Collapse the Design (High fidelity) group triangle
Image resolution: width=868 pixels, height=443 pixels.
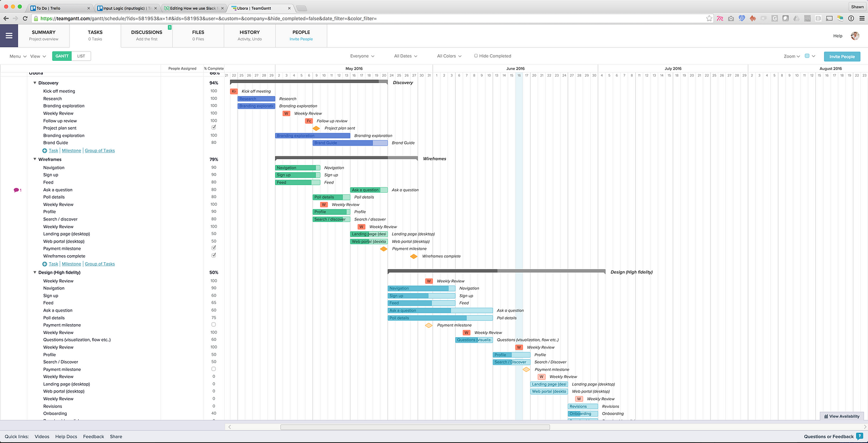click(x=35, y=273)
